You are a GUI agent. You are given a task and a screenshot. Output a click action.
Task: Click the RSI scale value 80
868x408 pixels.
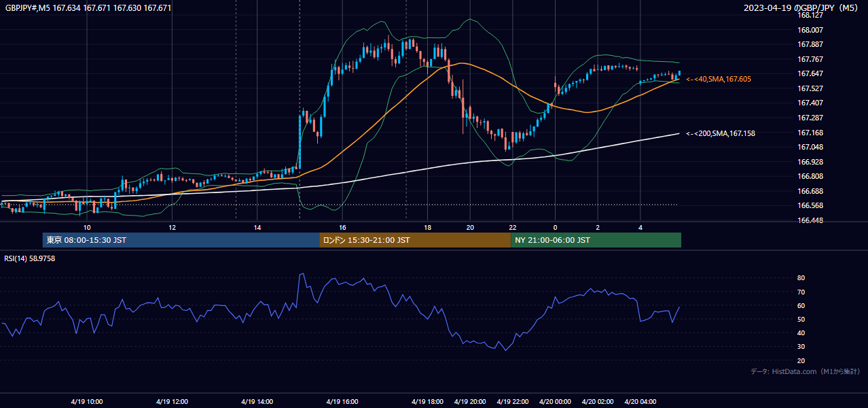(801, 278)
